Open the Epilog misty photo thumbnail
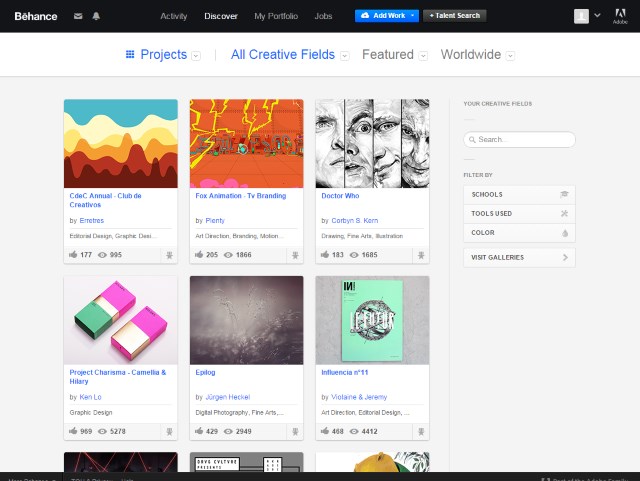 tap(247, 320)
